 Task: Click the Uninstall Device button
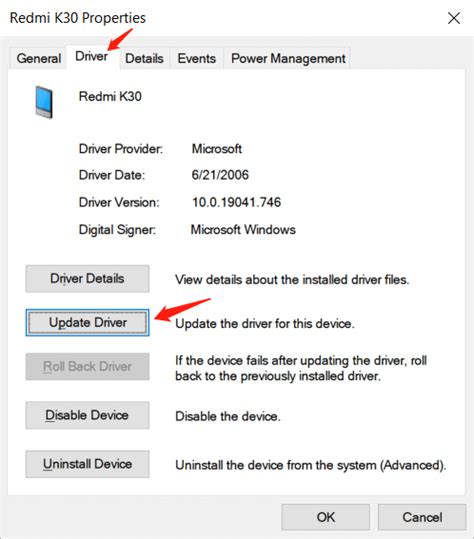click(87, 464)
